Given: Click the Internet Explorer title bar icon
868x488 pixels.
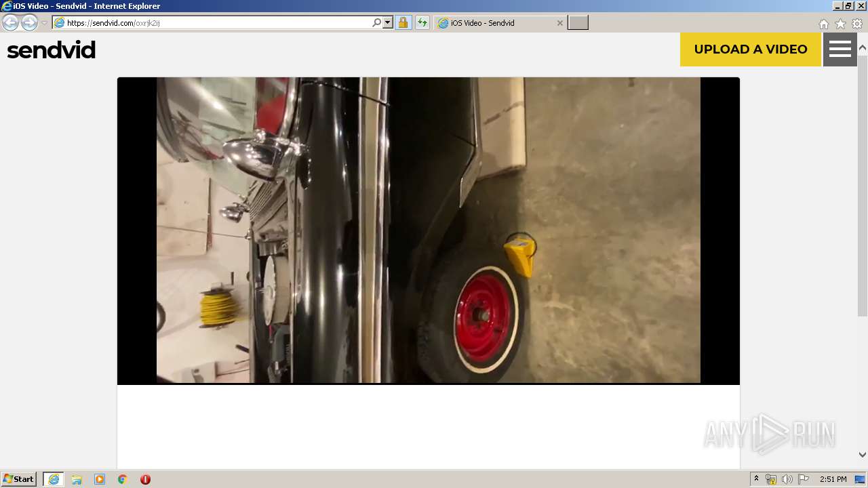Looking at the screenshot, I should pos(7,6).
